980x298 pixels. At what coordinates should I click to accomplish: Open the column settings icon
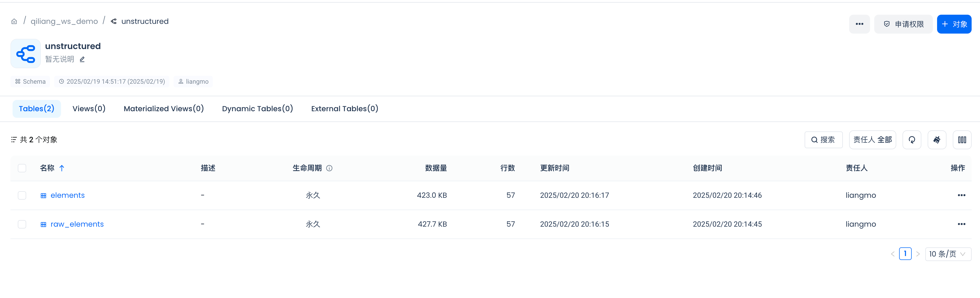tap(962, 140)
